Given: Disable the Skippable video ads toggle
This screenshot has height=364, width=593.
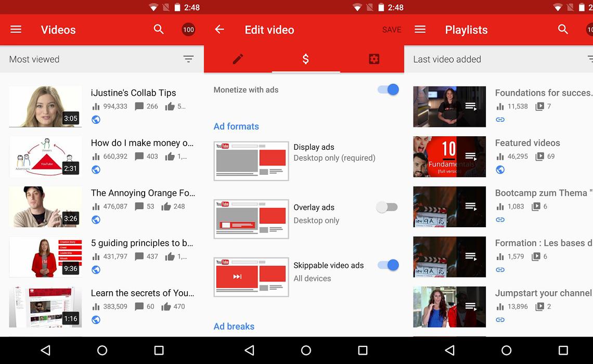Looking at the screenshot, I should [387, 265].
